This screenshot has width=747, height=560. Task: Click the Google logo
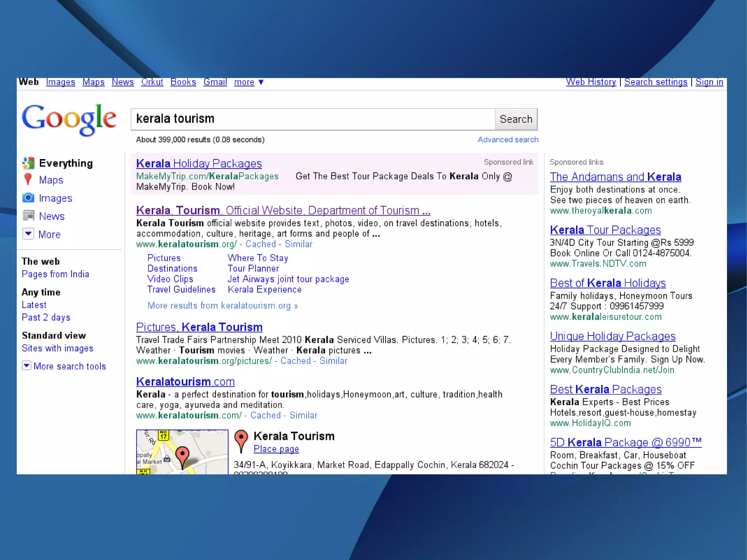pyautogui.click(x=69, y=119)
